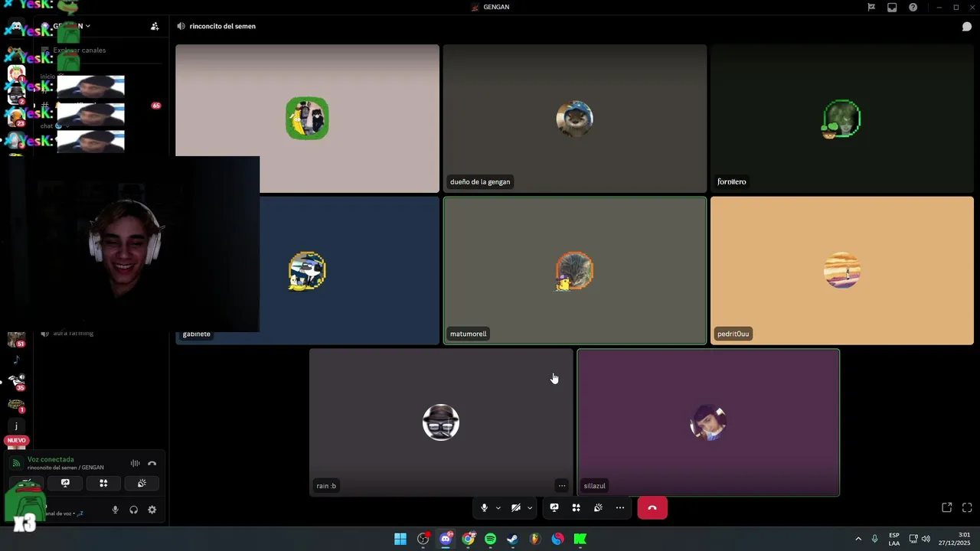Viewport: 980px width, 551px height.
Task: Click the rinconcito del semen / GENGAN link
Action: click(66, 468)
